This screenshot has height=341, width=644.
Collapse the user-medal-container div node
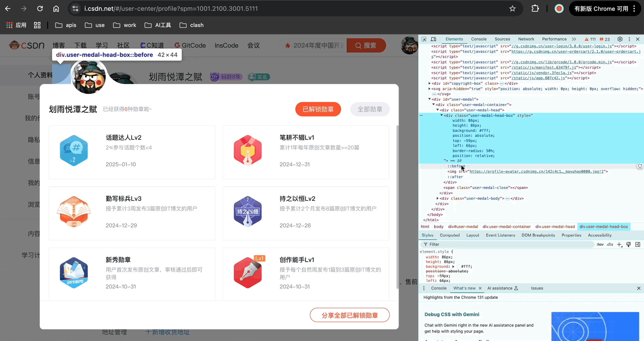click(433, 105)
